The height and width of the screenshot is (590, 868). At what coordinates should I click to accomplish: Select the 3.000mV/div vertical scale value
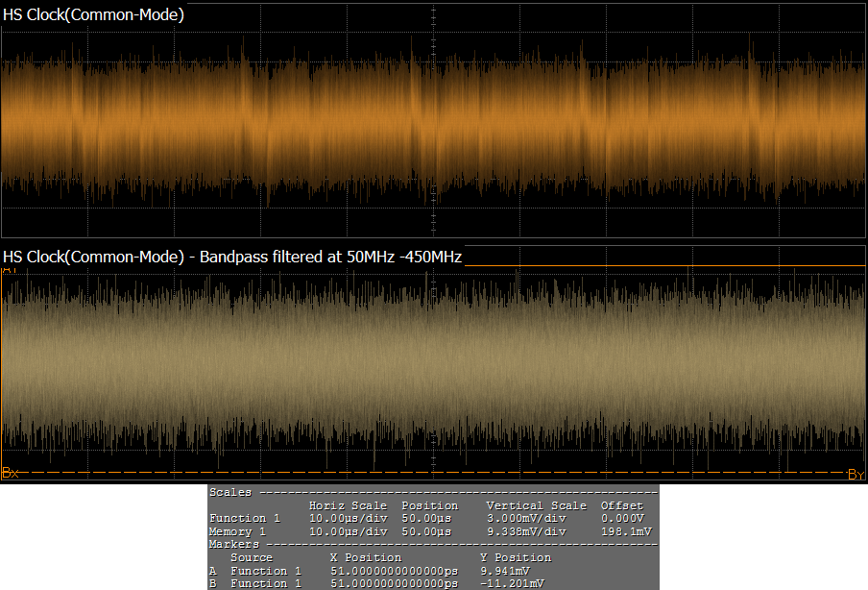(x=526, y=518)
